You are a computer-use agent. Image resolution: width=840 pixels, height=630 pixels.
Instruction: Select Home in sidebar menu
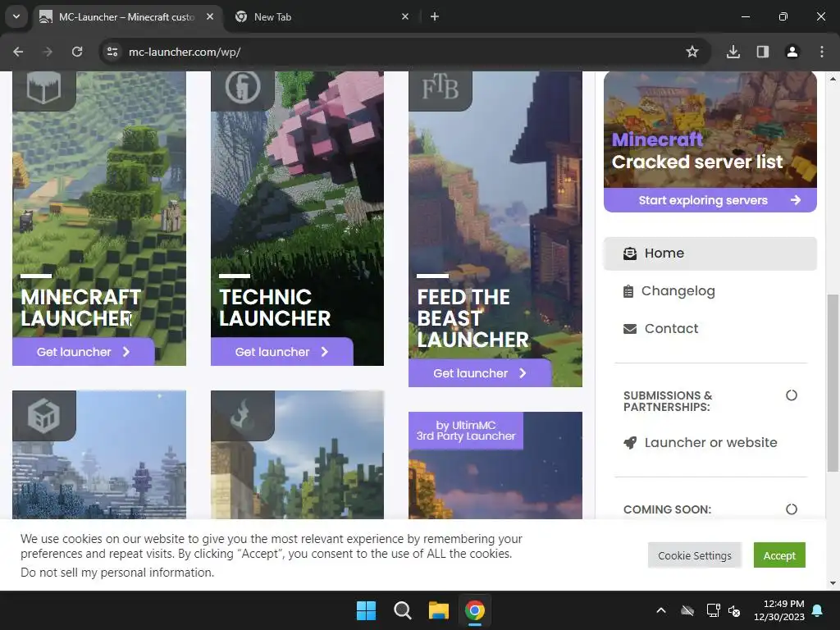click(x=710, y=253)
